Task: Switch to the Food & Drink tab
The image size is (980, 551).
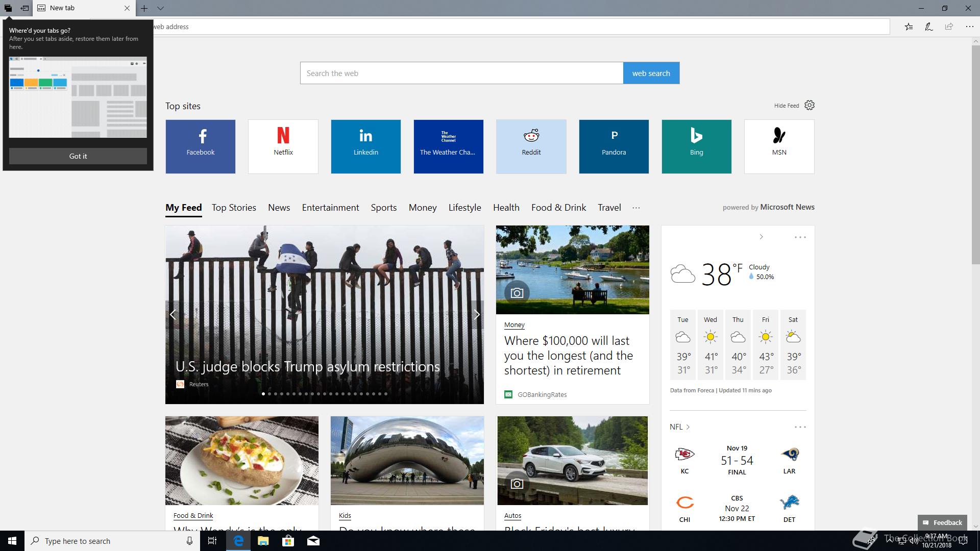Action: coord(559,208)
